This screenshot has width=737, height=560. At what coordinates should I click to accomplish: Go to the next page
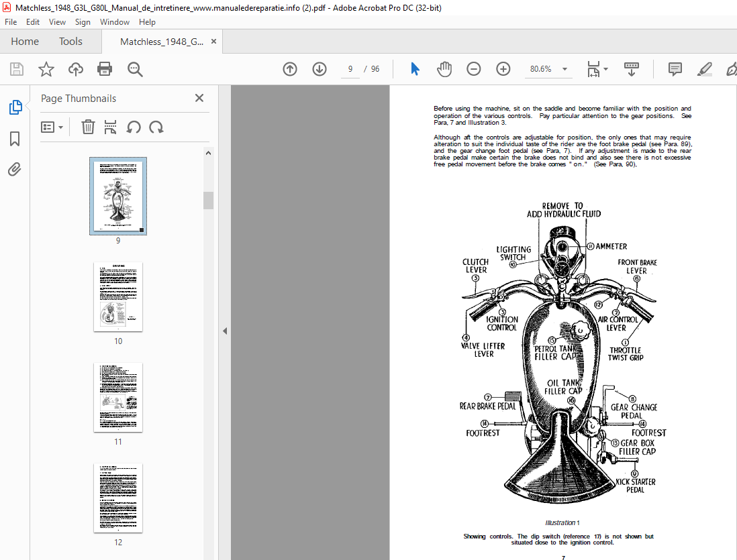click(x=320, y=69)
